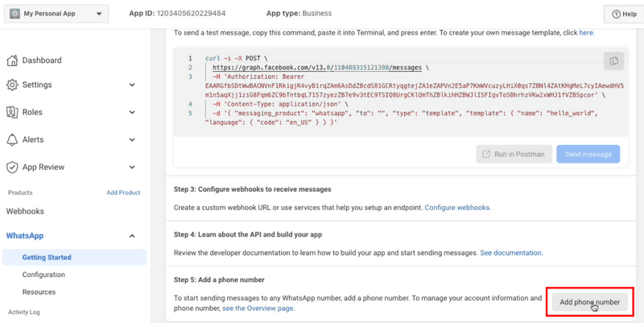Click the Settings gear icon
The image size is (644, 323).
12,85
